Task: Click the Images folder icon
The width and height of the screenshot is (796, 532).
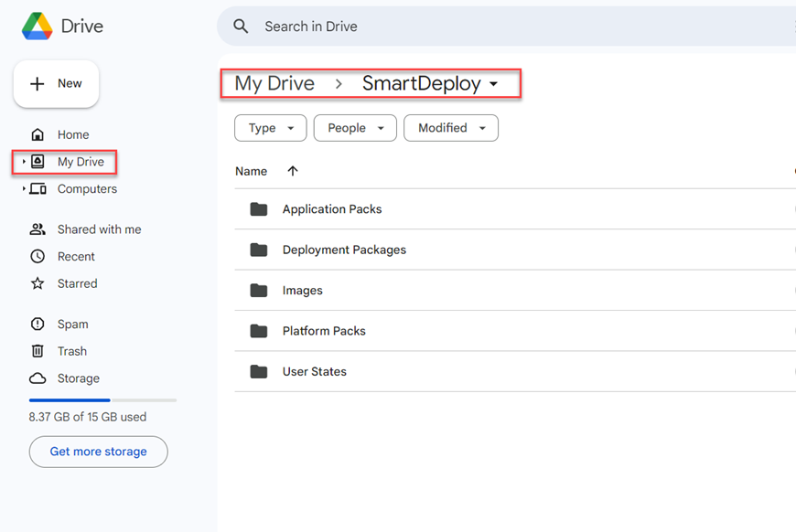Action: 259,290
